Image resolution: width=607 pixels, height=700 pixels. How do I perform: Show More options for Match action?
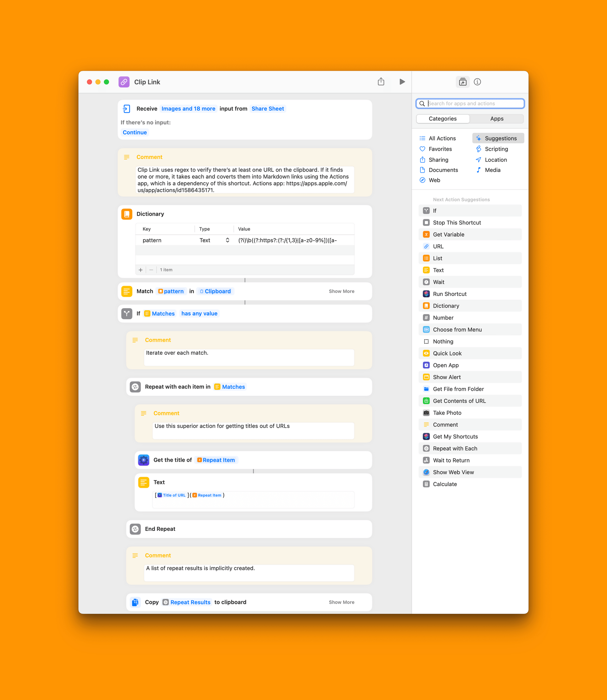point(342,291)
